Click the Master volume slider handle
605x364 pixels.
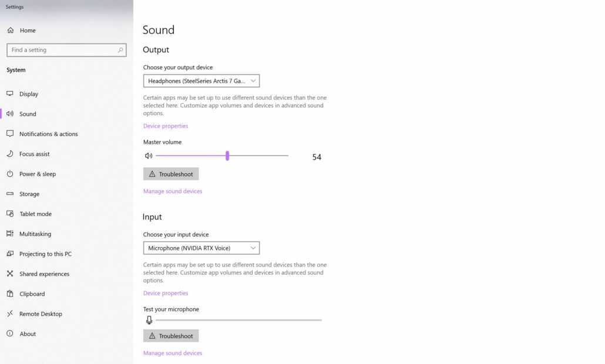(x=227, y=156)
